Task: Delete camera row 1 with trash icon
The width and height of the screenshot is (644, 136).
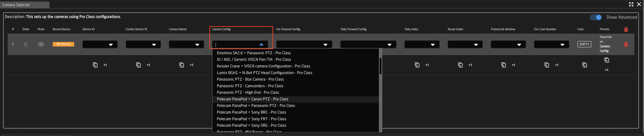Action: pos(626,44)
